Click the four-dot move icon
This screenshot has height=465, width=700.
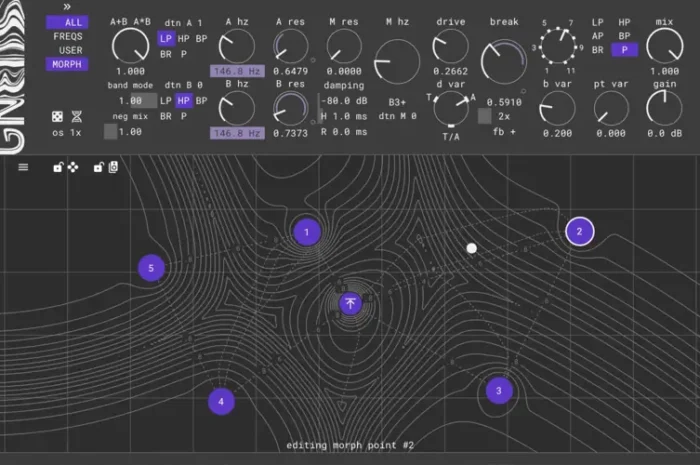[73, 167]
